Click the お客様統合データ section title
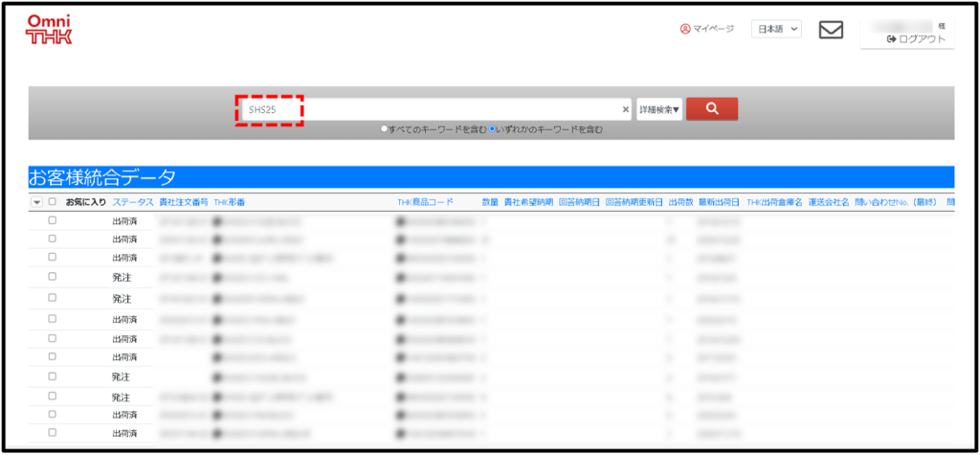Viewport: 980px width, 455px height. 101,177
